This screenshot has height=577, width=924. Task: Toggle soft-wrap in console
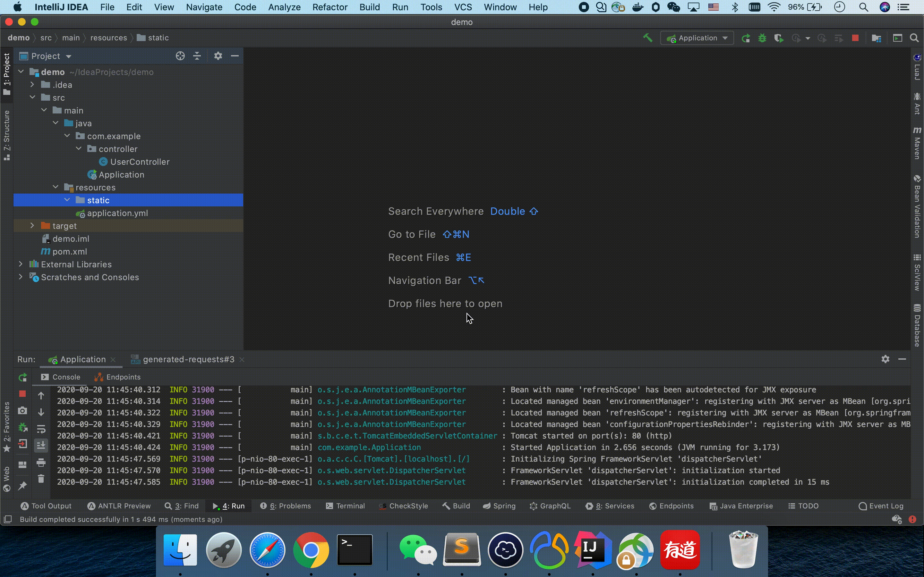(41, 429)
